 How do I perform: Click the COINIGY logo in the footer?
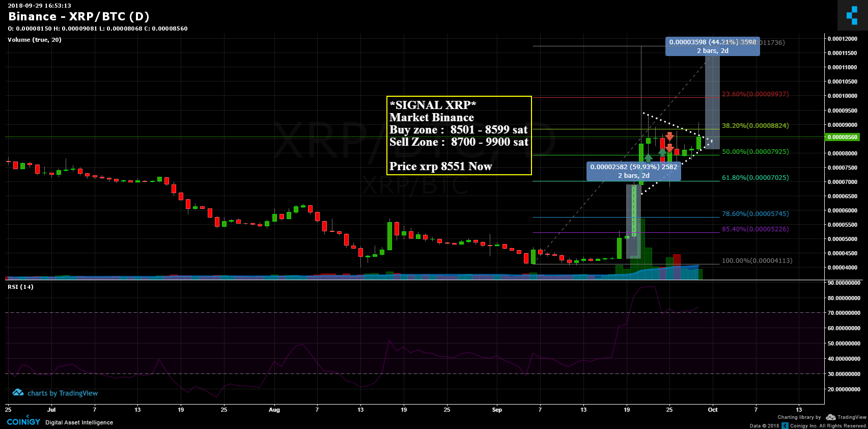click(x=23, y=422)
